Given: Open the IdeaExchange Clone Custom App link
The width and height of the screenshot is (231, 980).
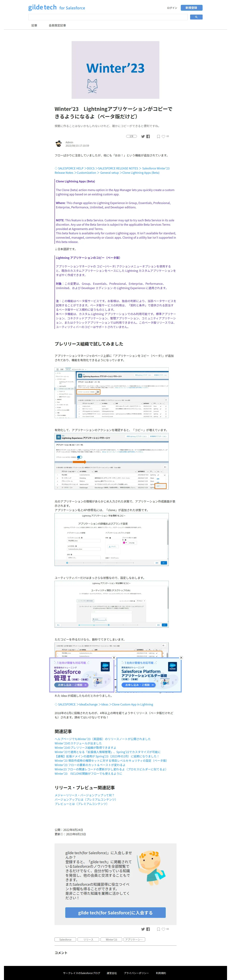Looking at the screenshot, I should coord(104,705).
